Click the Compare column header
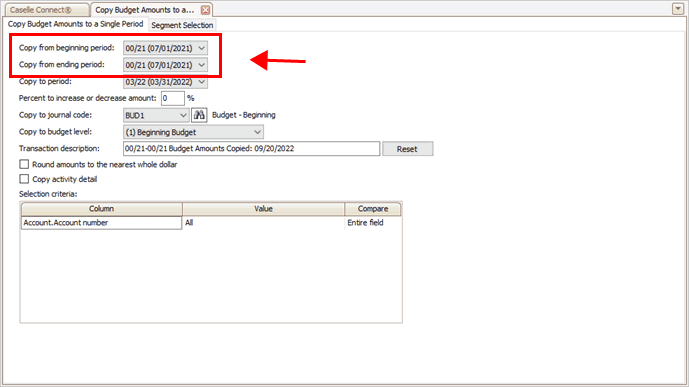Image resolution: width=689 pixels, height=387 pixels. coord(373,209)
